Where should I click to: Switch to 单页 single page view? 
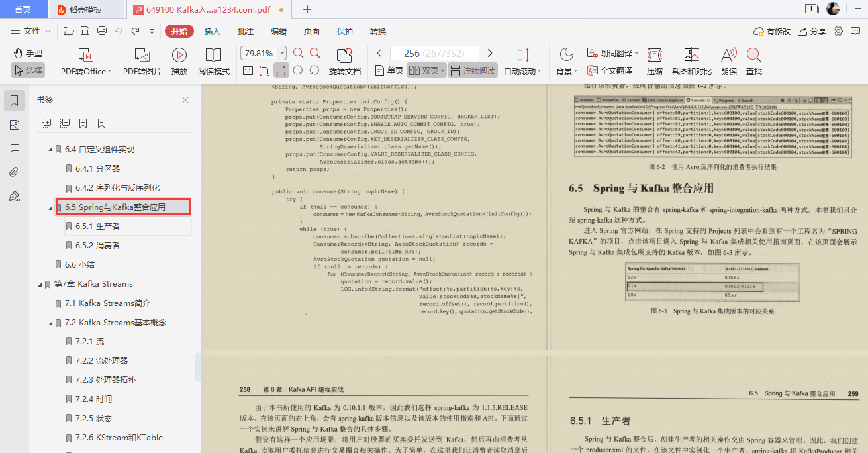(x=389, y=70)
